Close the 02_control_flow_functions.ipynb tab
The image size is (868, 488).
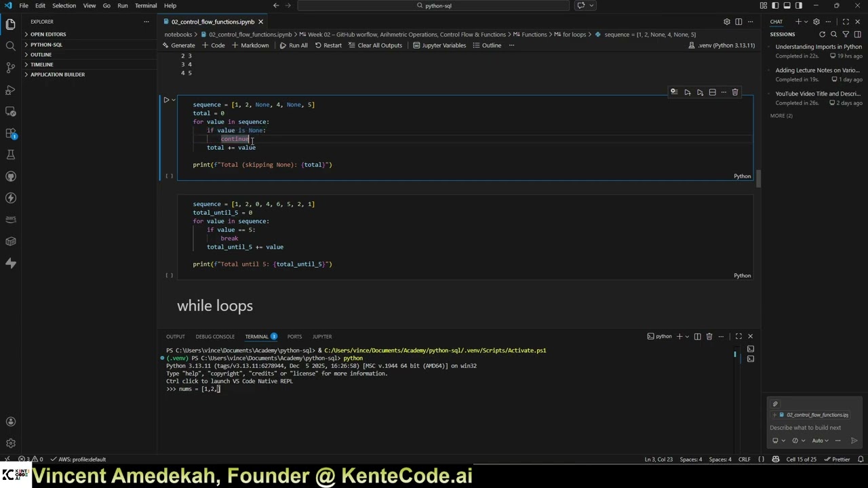click(260, 22)
